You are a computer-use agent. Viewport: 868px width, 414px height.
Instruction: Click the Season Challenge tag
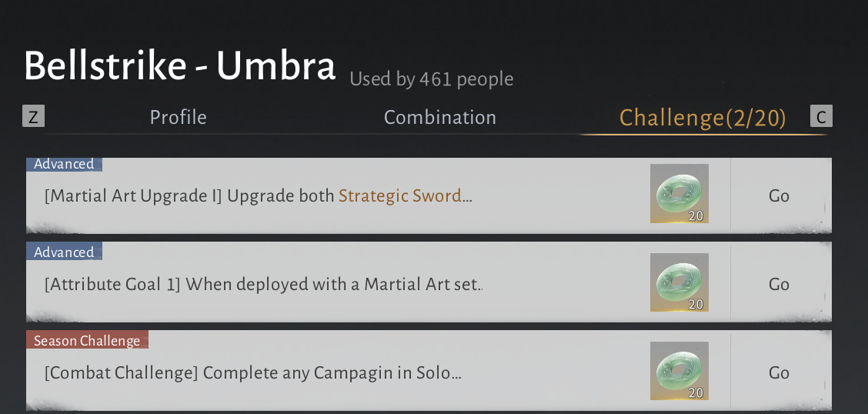(87, 341)
